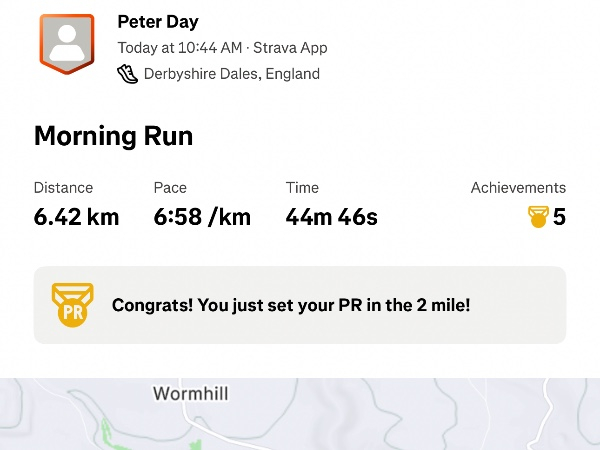600x450 pixels.
Task: Click the 6.42 km distance value
Action: [x=76, y=216]
